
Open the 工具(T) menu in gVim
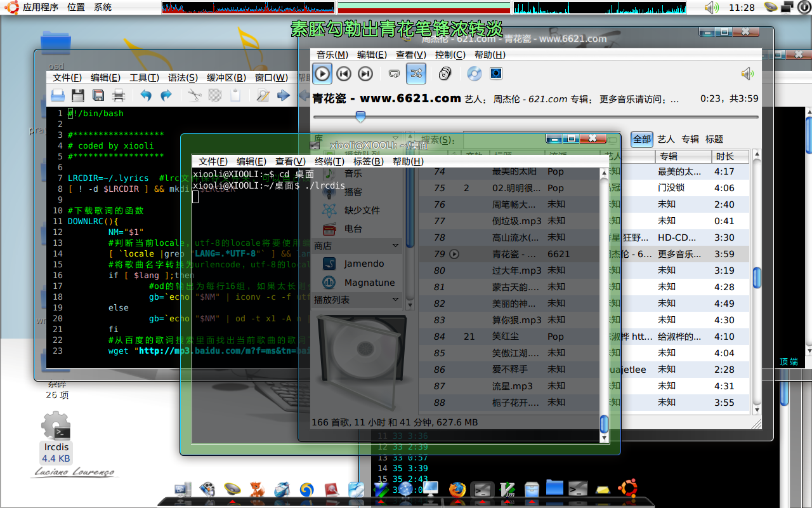[144, 78]
